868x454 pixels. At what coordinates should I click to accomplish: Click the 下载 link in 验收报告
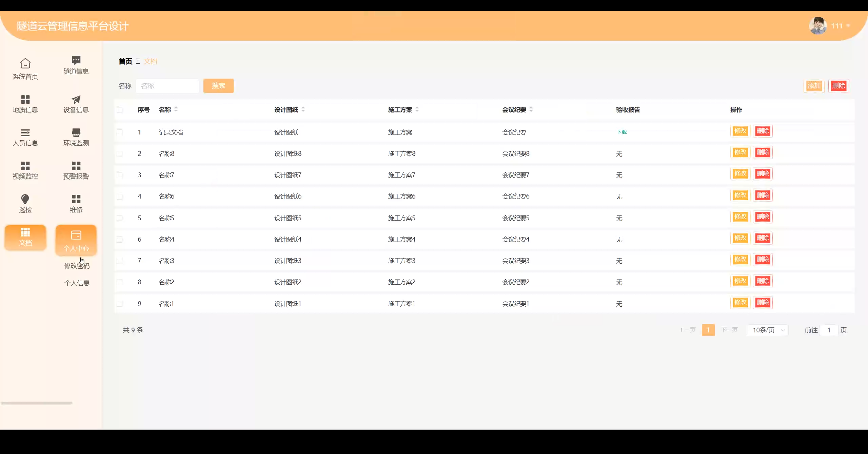[x=622, y=132]
